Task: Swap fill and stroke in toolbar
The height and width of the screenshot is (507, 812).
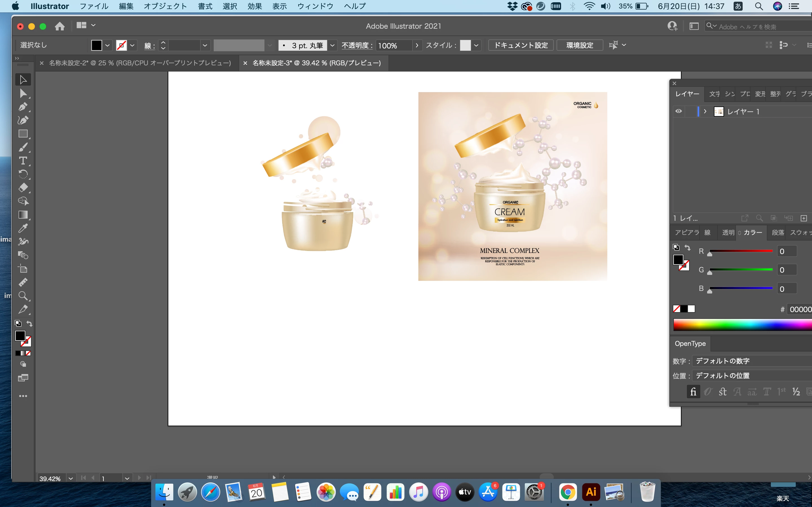Action: click(x=30, y=324)
